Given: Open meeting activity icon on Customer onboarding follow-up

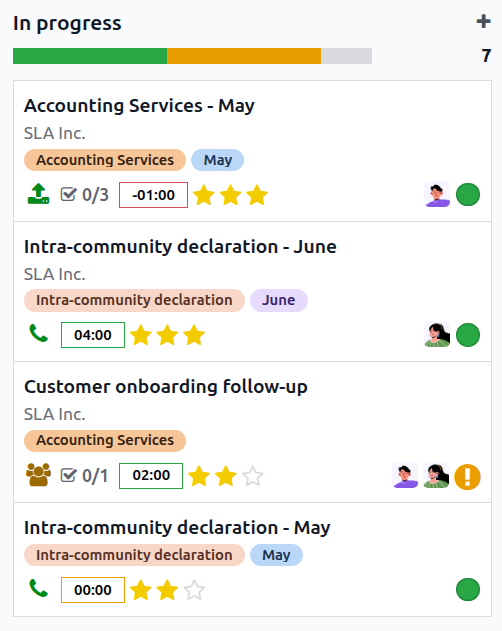Looking at the screenshot, I should [x=38, y=474].
